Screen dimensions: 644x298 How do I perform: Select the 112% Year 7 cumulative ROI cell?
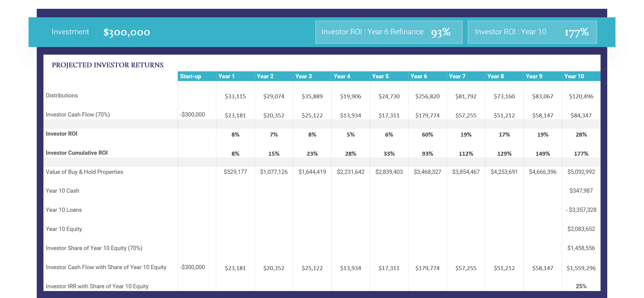point(466,154)
